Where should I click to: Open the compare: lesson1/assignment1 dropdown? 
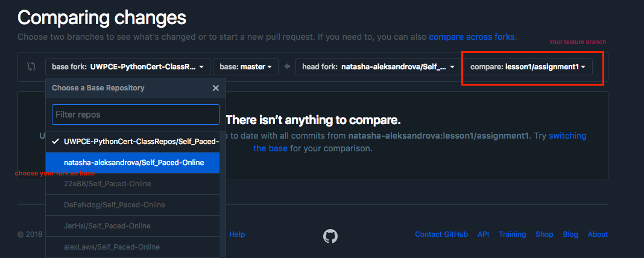click(528, 66)
